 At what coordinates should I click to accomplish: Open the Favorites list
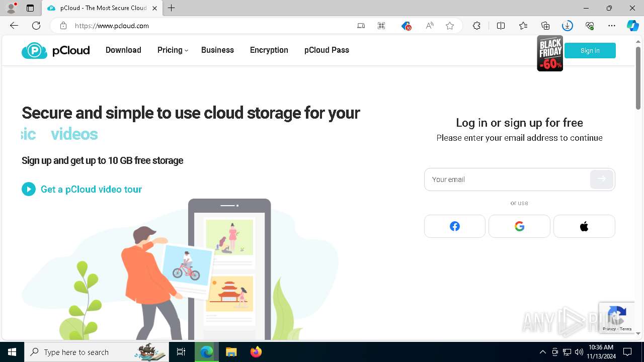(x=523, y=26)
